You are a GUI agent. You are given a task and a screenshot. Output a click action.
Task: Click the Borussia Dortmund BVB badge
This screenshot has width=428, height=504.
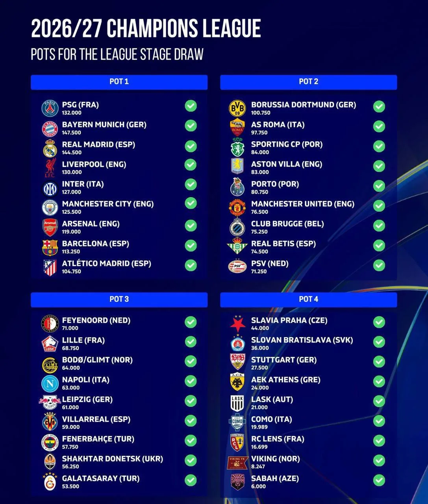click(237, 108)
